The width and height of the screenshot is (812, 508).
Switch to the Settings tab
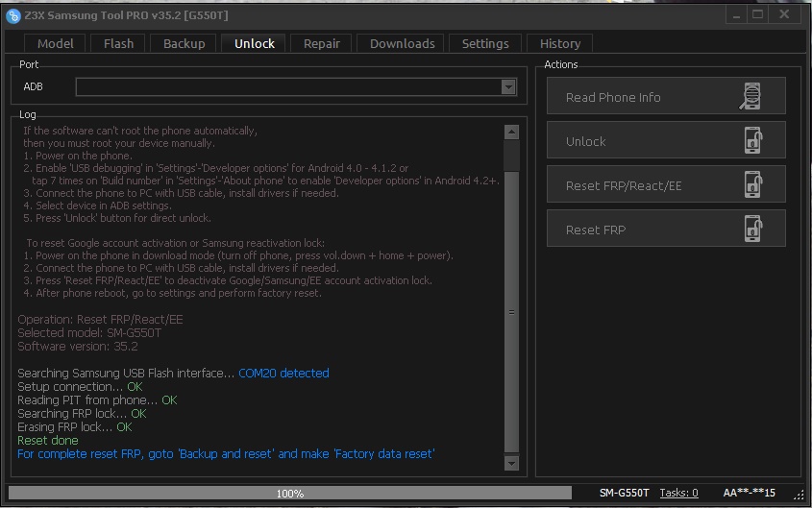[485, 43]
